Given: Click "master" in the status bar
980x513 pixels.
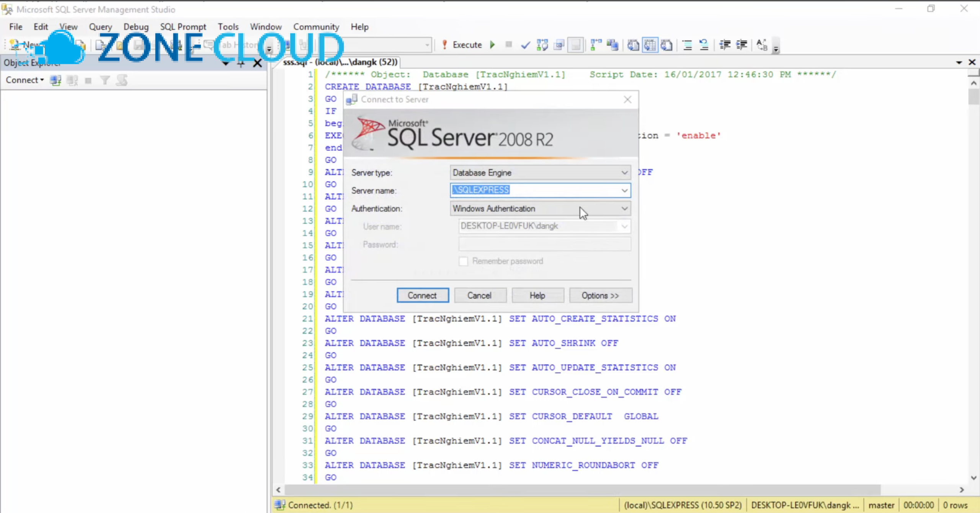Looking at the screenshot, I should (x=881, y=505).
